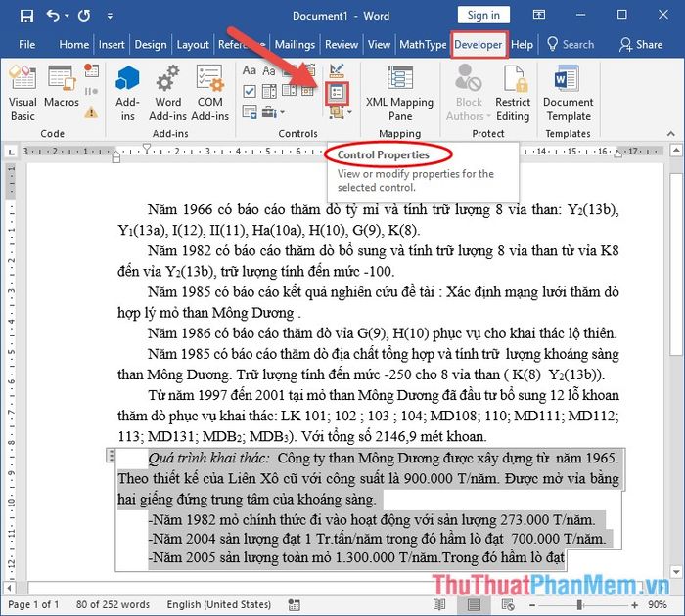This screenshot has height=616, width=685.
Task: Redo the last action
Action: [x=84, y=17]
